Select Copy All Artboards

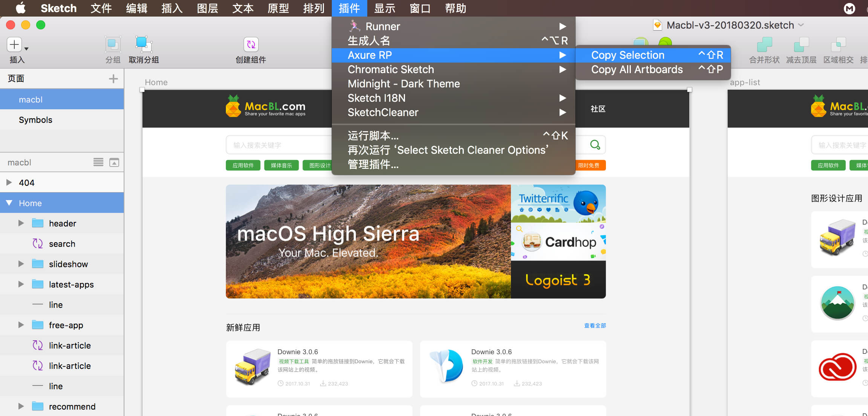coord(653,69)
